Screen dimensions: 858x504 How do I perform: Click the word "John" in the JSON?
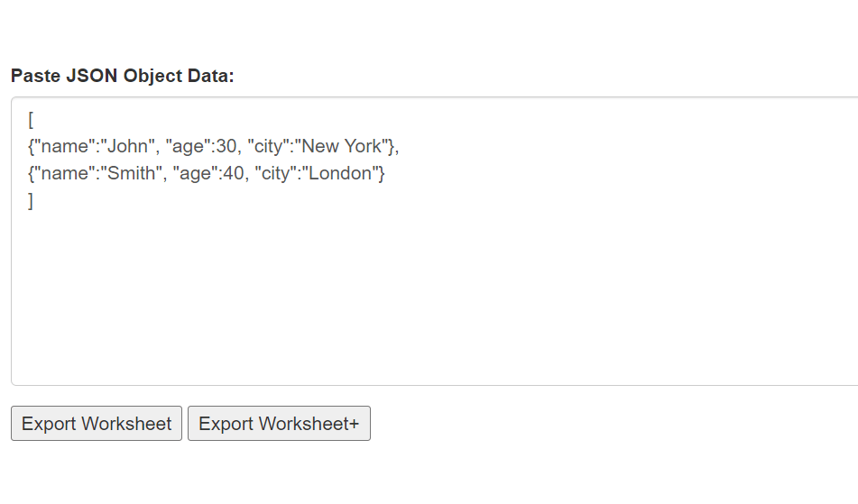pos(127,146)
